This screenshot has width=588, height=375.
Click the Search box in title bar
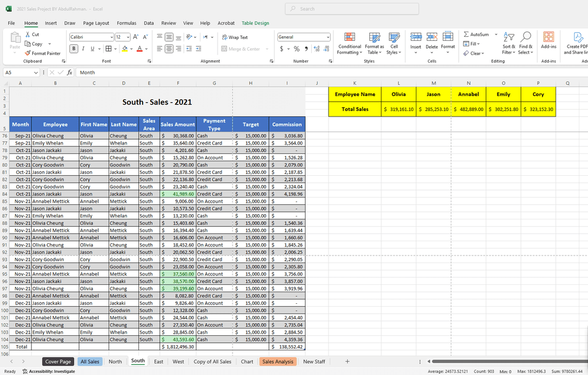351,9
